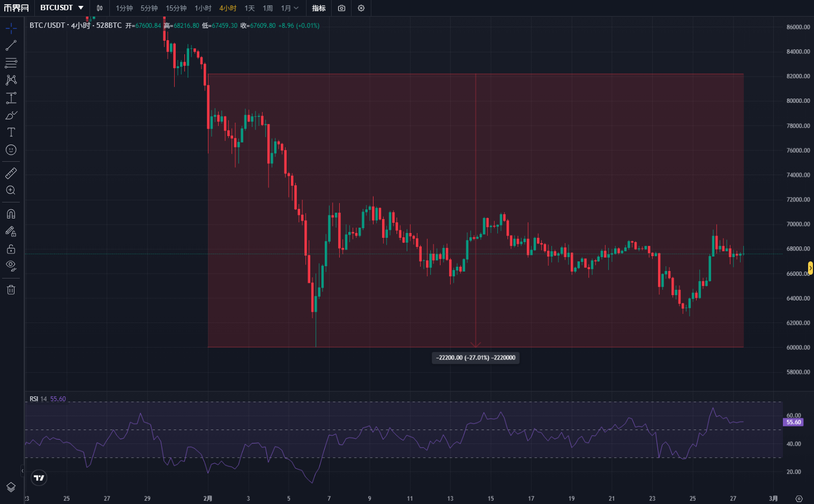Choose the chart pattern drawing tool
The image size is (814, 504).
pos(11,80)
